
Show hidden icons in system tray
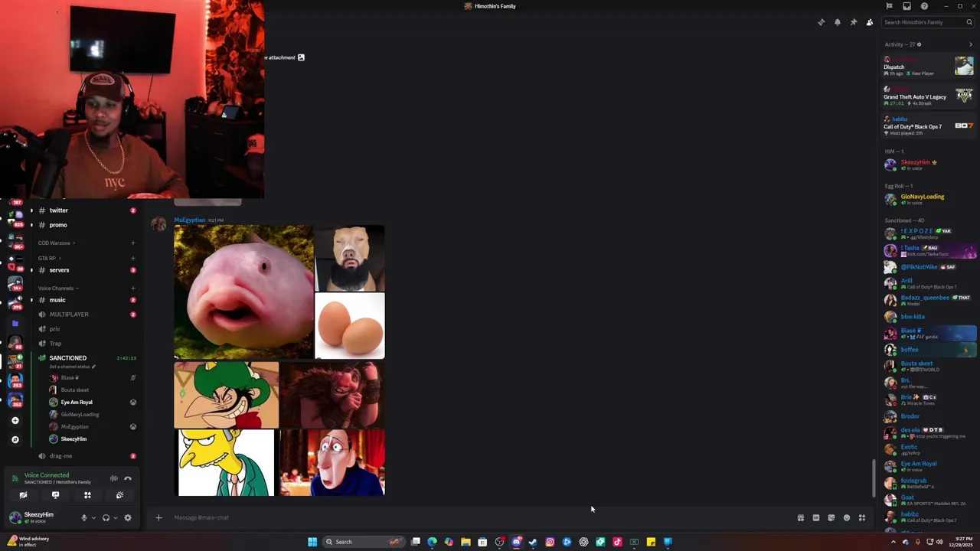(893, 542)
